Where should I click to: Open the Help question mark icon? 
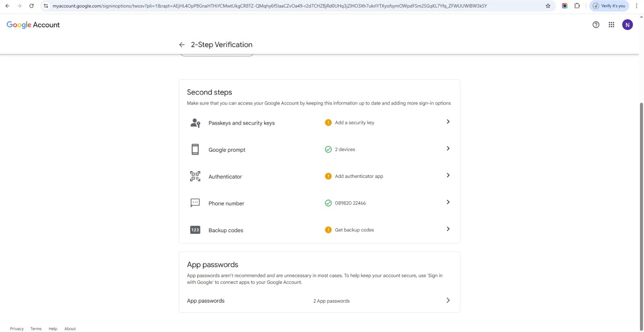tap(596, 25)
